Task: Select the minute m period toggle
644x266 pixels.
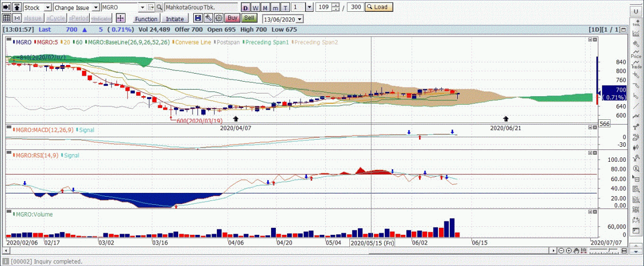Action: pos(275,8)
